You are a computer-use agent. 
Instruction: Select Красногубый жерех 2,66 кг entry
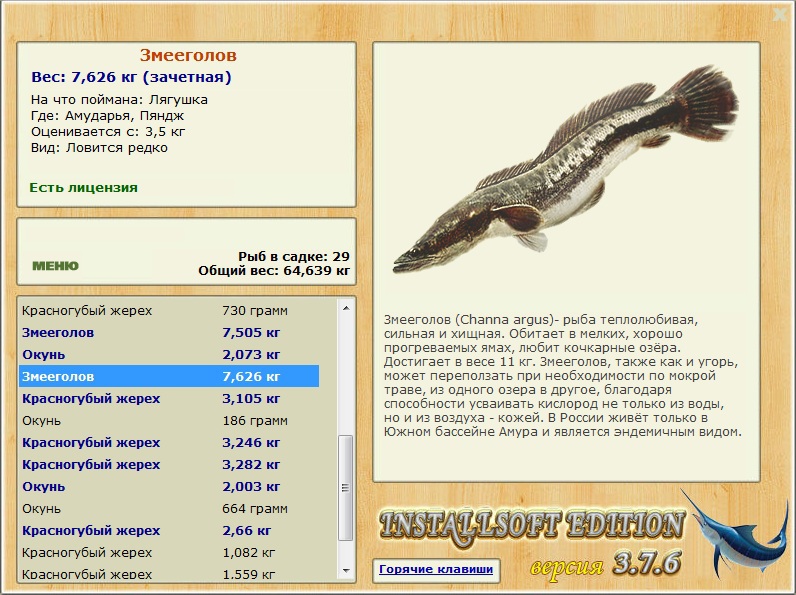pos(170,531)
